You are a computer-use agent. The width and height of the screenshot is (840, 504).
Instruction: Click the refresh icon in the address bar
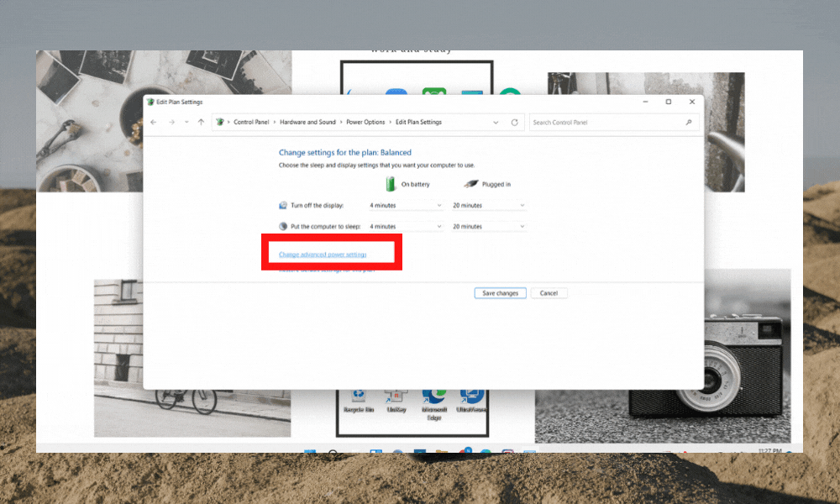pyautogui.click(x=515, y=122)
